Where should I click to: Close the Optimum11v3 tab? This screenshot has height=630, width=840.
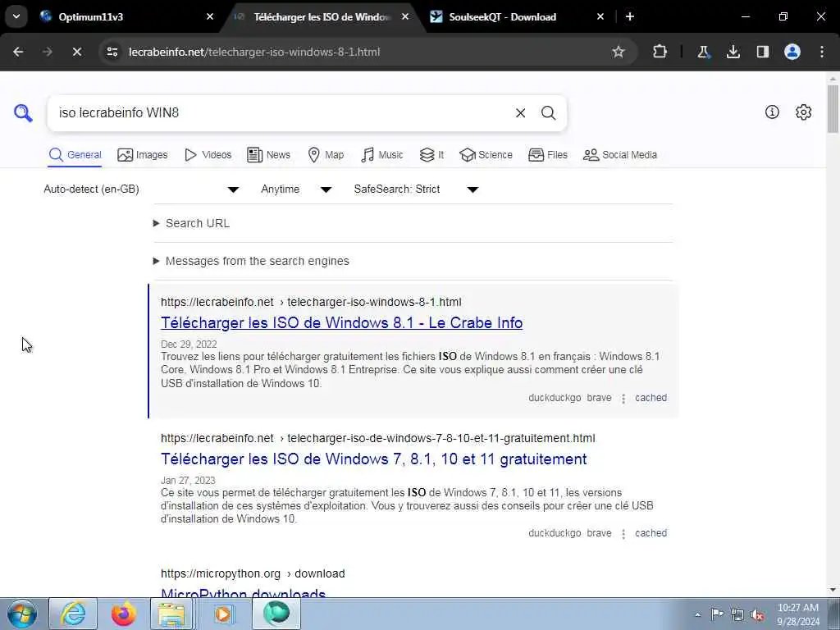pyautogui.click(x=210, y=16)
